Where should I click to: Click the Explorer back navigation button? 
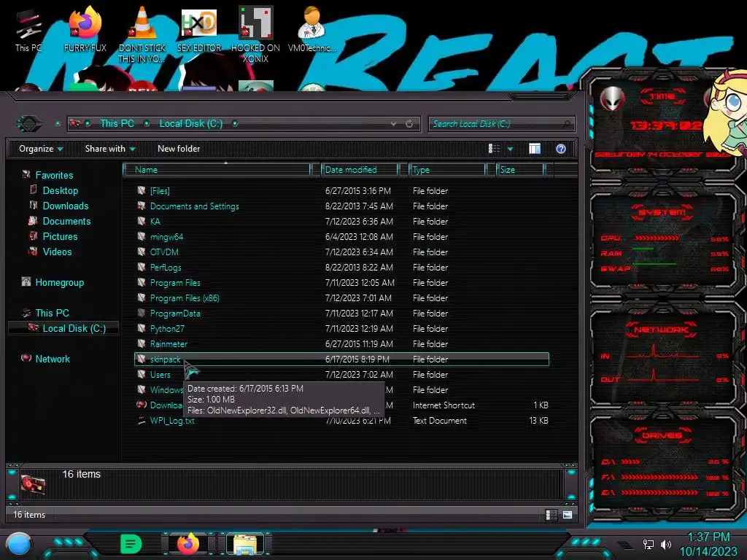coord(29,124)
